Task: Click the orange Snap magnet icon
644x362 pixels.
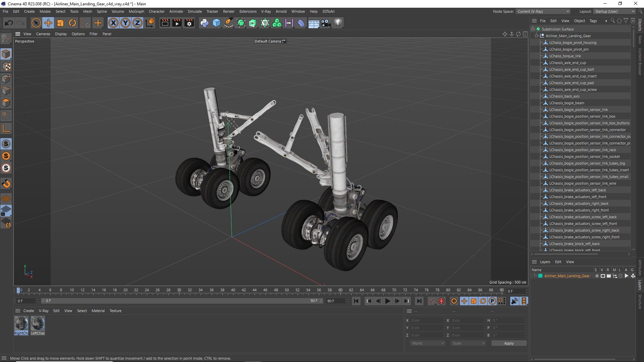Action: [6, 184]
